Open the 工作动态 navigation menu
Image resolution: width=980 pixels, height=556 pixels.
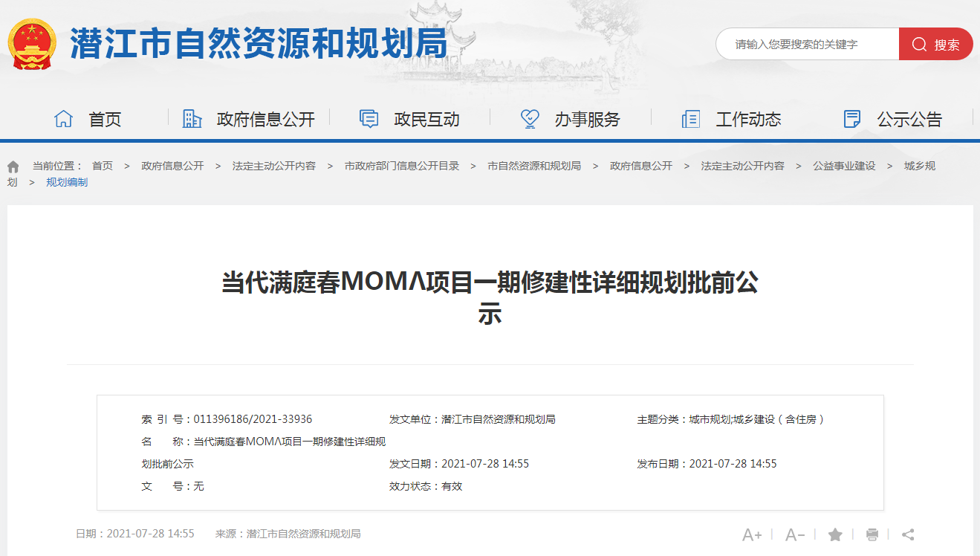click(x=747, y=119)
